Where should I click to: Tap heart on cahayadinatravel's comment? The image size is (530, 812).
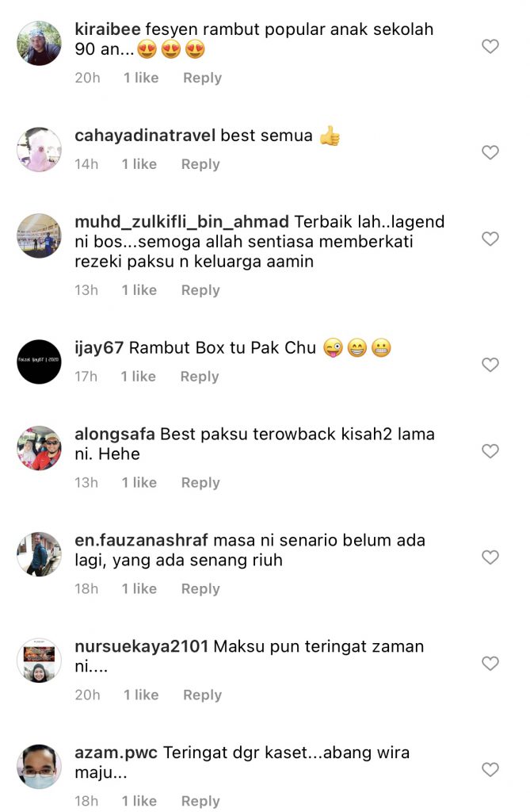click(490, 152)
